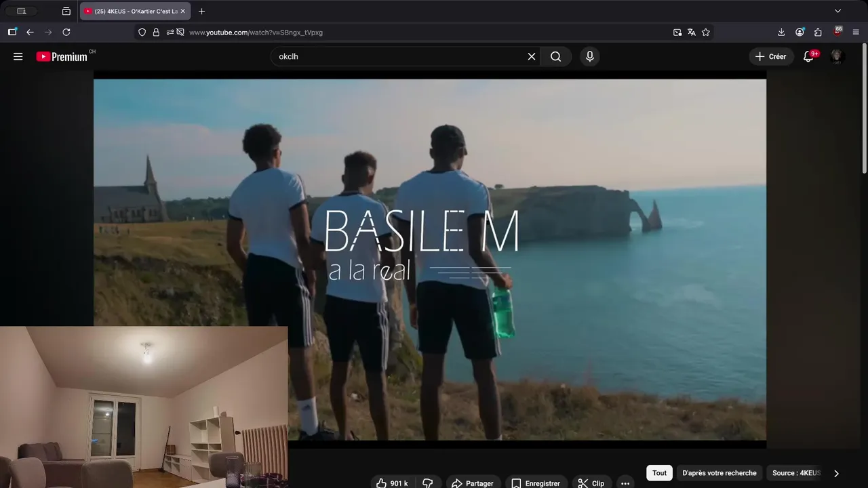Viewport: 868px width, 488px height.
Task: Create a Clip from the video
Action: coord(591,483)
